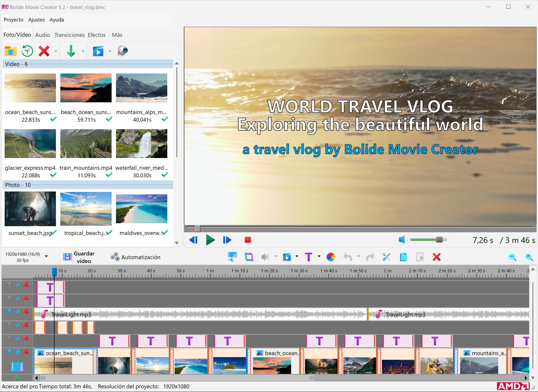Switch to the Audio tab
Viewport: 538px width, 392px height.
point(42,35)
